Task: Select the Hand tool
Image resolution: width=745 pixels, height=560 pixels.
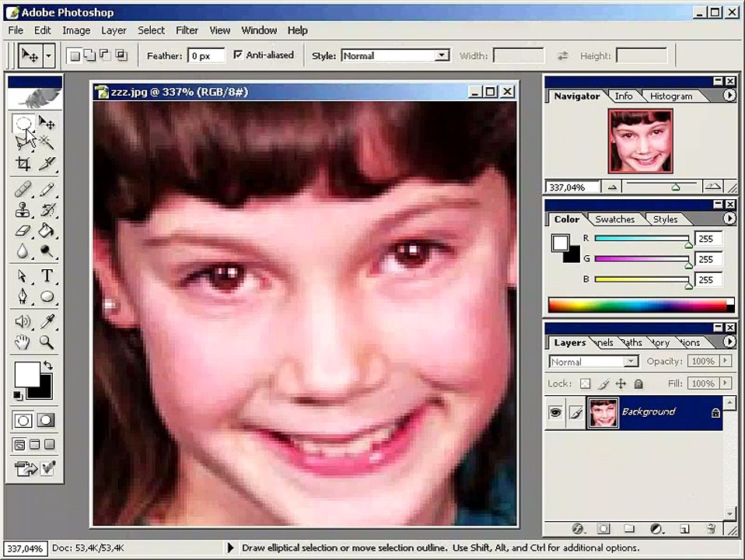Action: point(23,342)
